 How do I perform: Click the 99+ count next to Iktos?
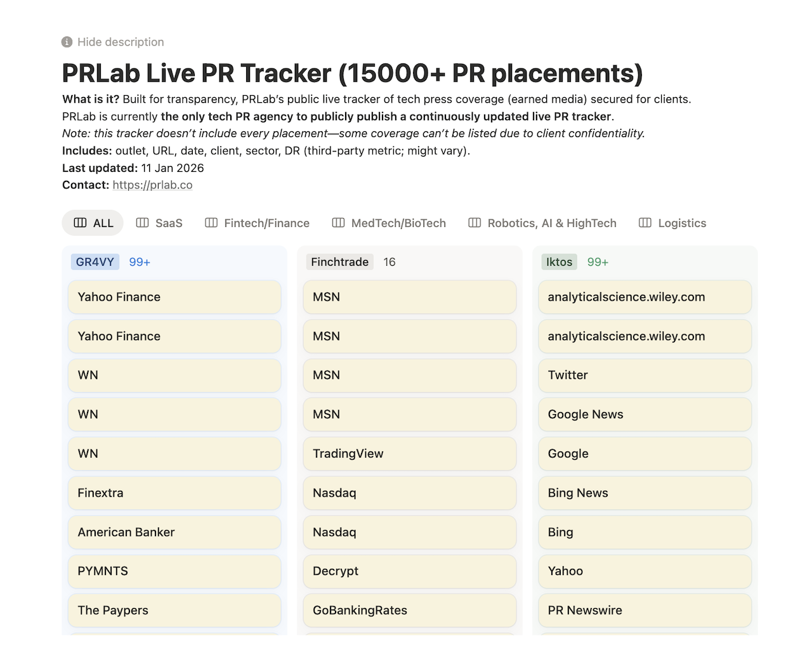coord(598,262)
